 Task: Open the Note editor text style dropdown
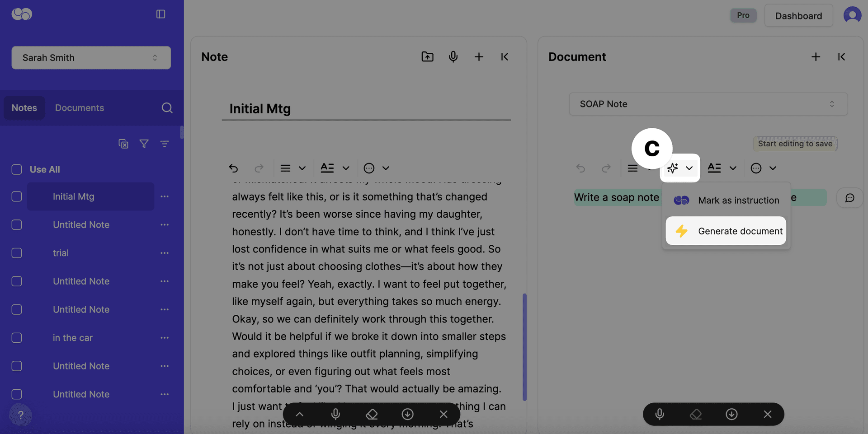(335, 168)
